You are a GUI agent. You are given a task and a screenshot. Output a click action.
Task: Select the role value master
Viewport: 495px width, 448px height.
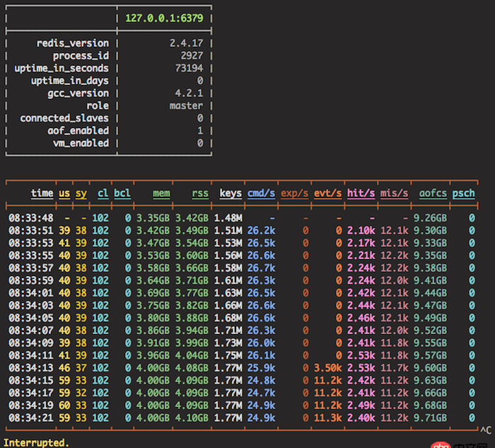[186, 105]
